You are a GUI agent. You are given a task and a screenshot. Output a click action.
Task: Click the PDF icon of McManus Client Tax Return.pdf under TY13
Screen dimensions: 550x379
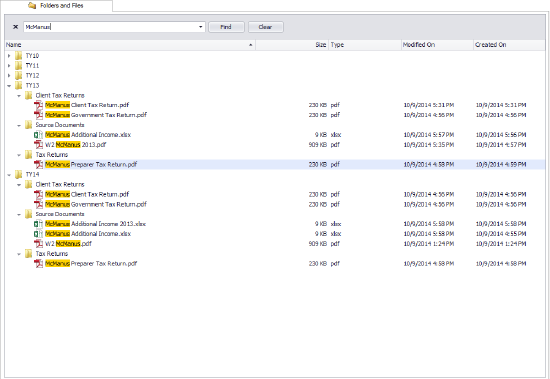38,105
